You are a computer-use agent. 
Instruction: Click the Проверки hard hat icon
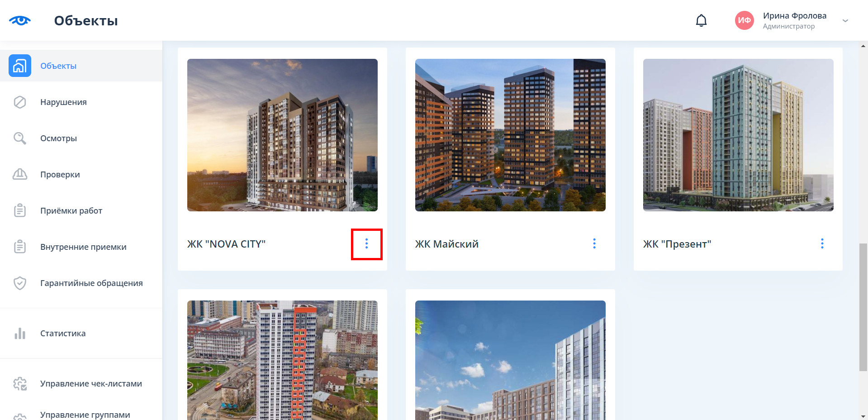click(x=20, y=174)
